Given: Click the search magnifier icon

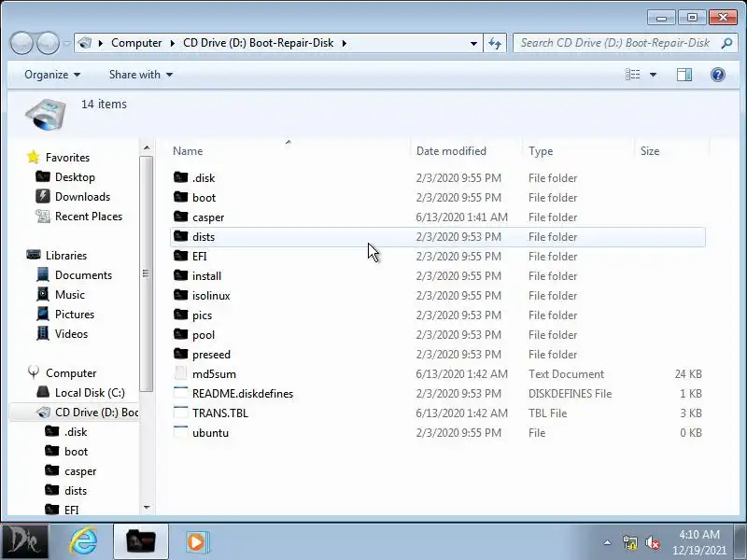Looking at the screenshot, I should 726,43.
